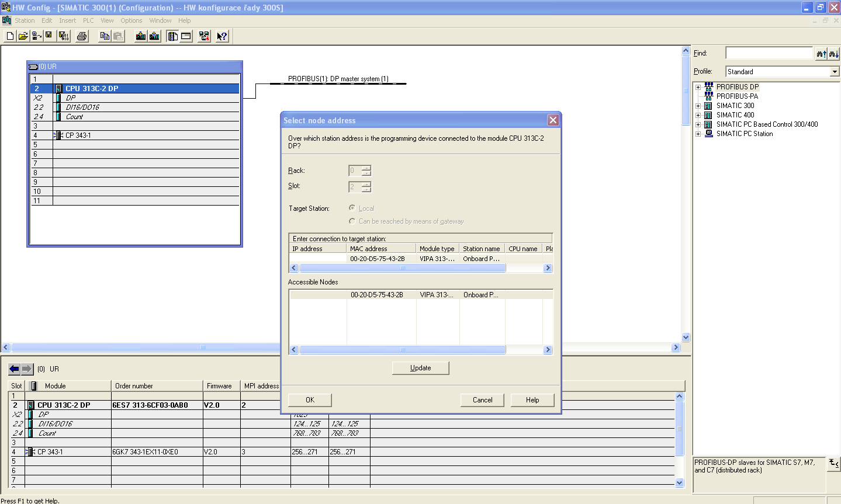Click the slot table vertical scrollbar
The width and height of the screenshot is (841, 504).
click(x=679, y=440)
